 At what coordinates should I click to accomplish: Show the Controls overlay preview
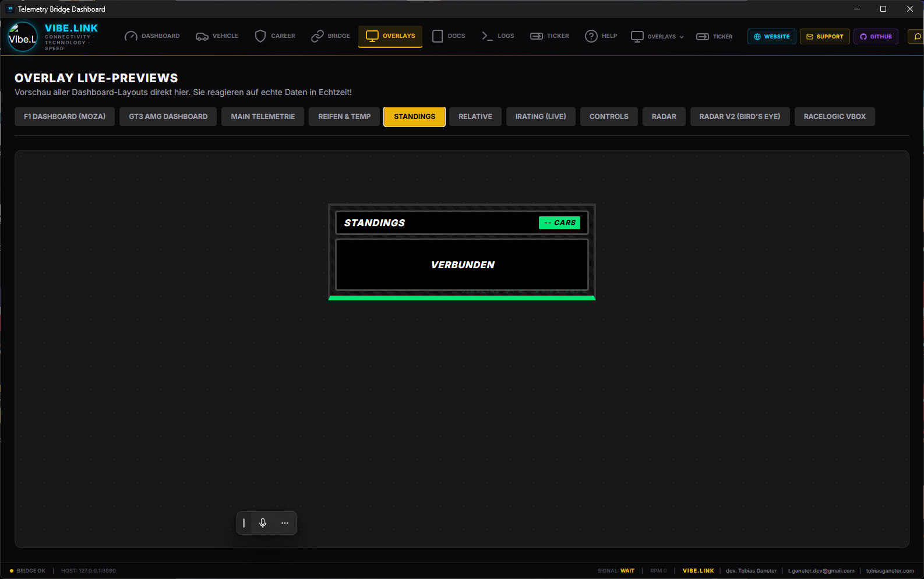pos(609,117)
